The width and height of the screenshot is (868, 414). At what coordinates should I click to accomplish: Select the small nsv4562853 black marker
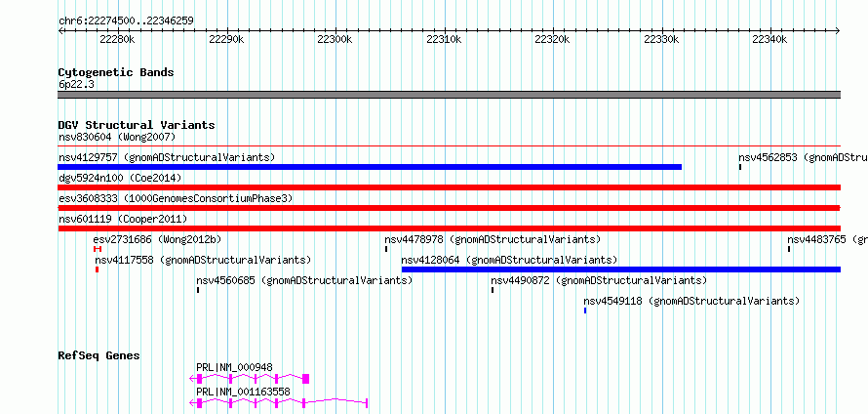740,167
